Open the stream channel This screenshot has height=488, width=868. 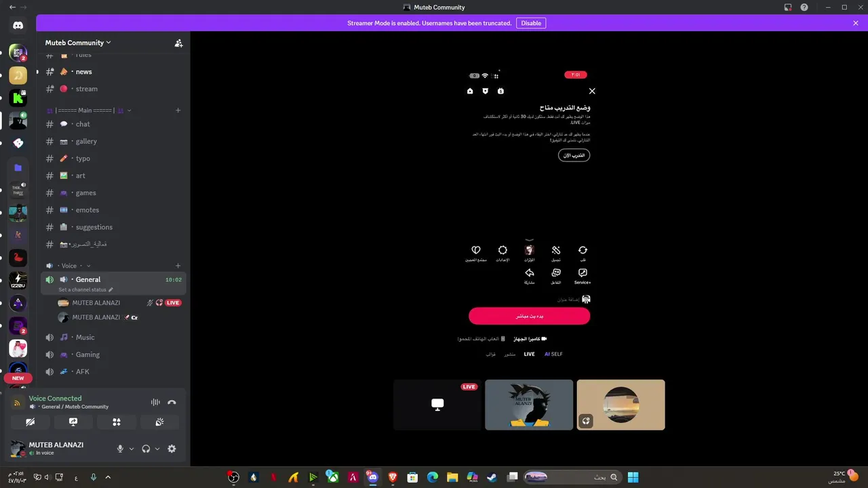(113, 89)
